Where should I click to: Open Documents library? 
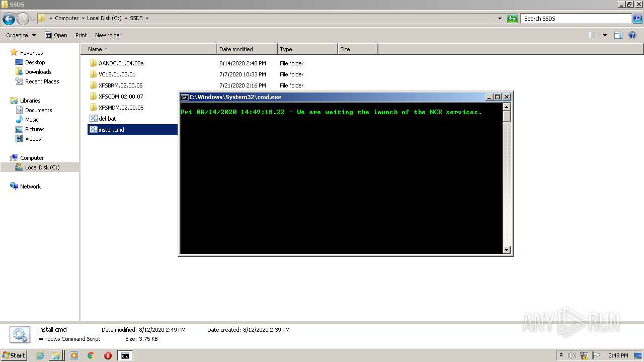pyautogui.click(x=38, y=110)
